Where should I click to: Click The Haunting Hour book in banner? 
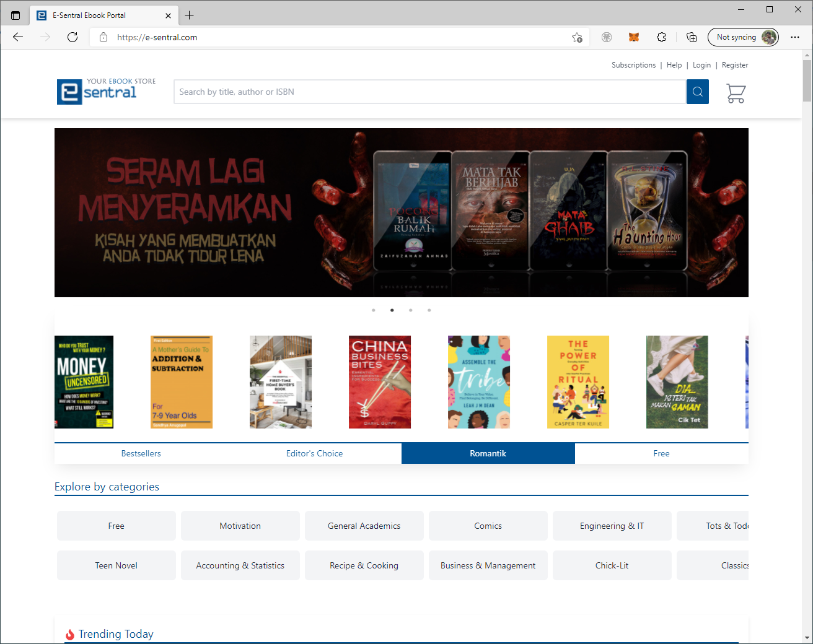(x=648, y=210)
